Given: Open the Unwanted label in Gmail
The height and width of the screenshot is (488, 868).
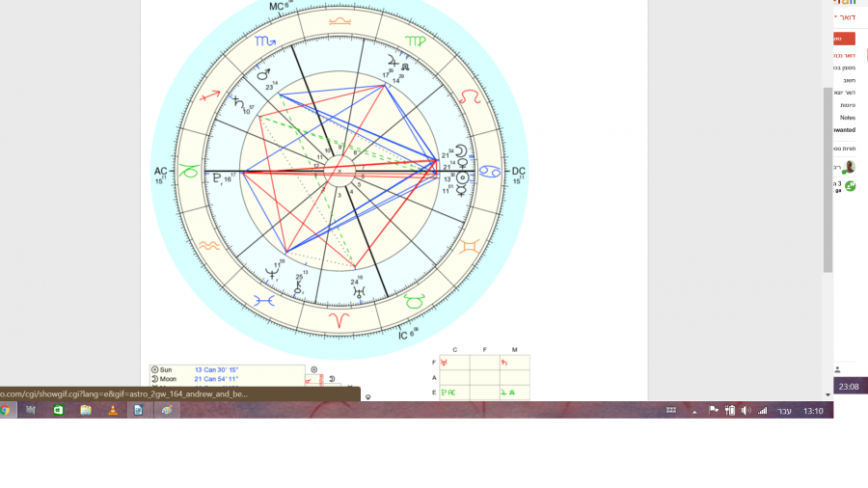Looking at the screenshot, I should point(845,130).
